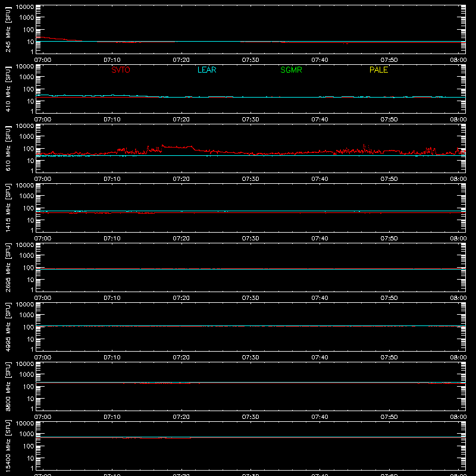Click the 100 y-axis label in the 610 MHz panel
The image size is (476, 476).
[x=29, y=148]
